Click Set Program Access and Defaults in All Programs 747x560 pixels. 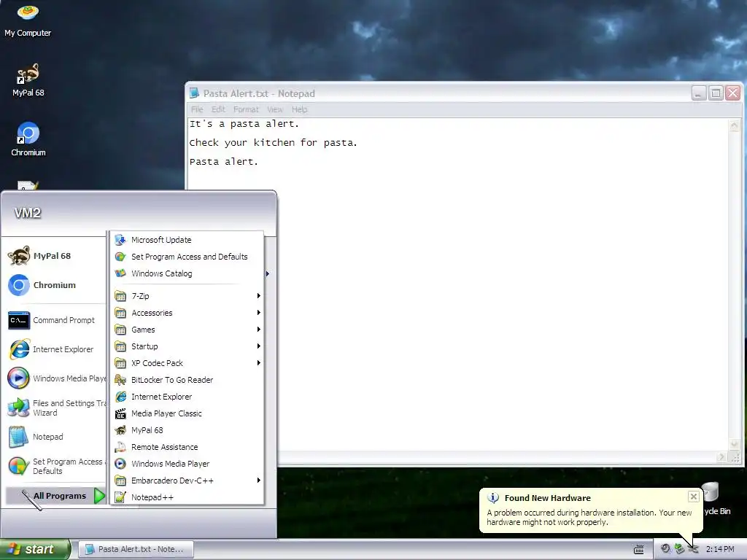[x=187, y=257]
